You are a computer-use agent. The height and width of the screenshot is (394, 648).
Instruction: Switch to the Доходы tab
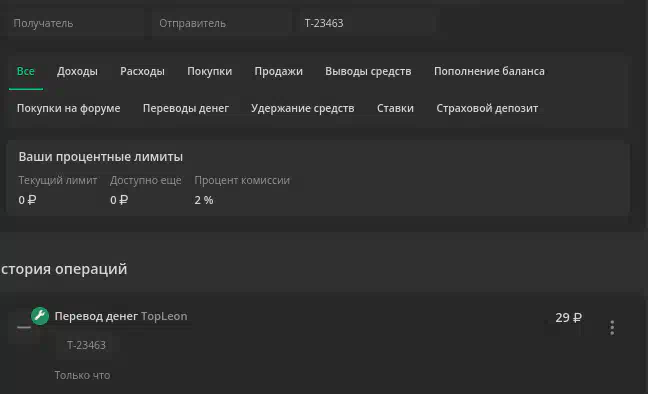click(77, 72)
